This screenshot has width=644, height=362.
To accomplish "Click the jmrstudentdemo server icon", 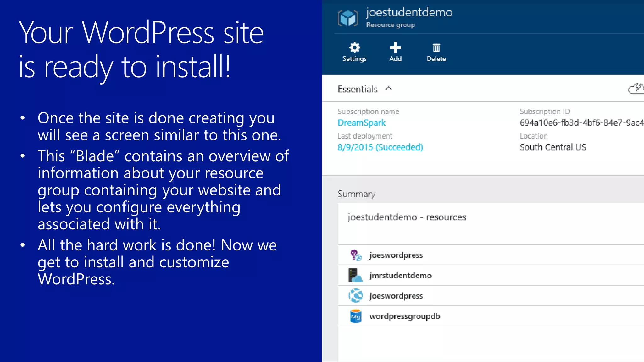I will pos(356,275).
